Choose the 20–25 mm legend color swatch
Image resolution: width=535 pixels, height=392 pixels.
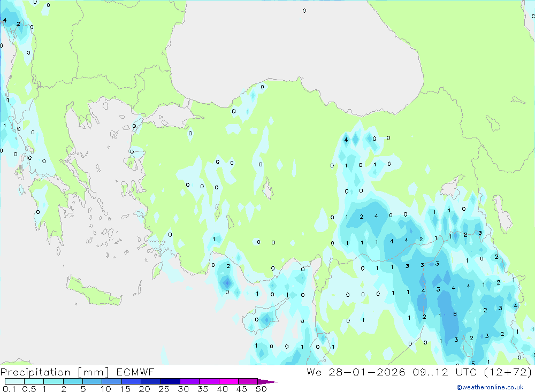(x=151, y=381)
